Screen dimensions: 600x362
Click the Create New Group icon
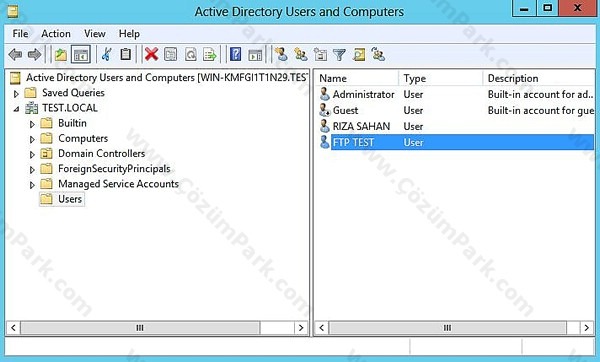301,54
